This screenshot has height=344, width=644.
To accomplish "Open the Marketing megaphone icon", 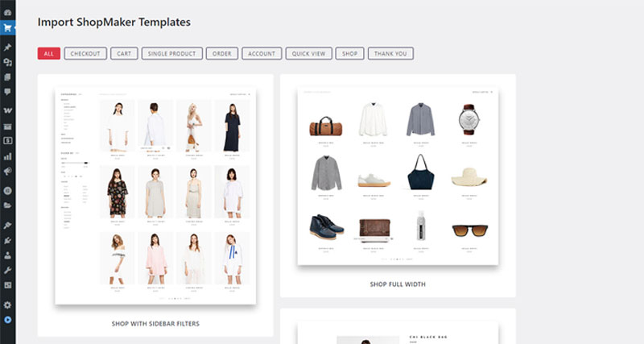I will (7, 172).
